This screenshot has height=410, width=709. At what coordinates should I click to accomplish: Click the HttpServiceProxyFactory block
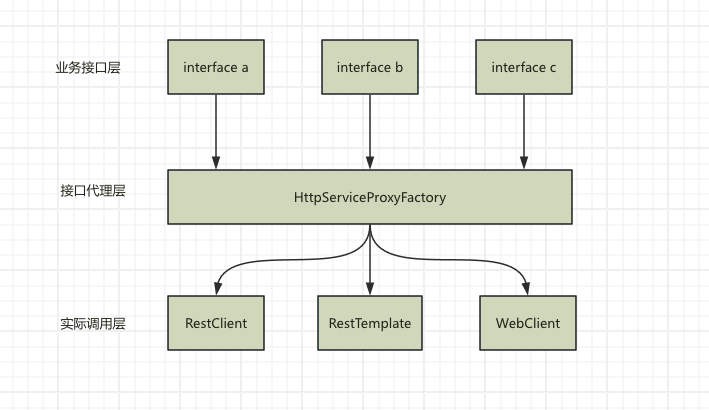click(370, 197)
